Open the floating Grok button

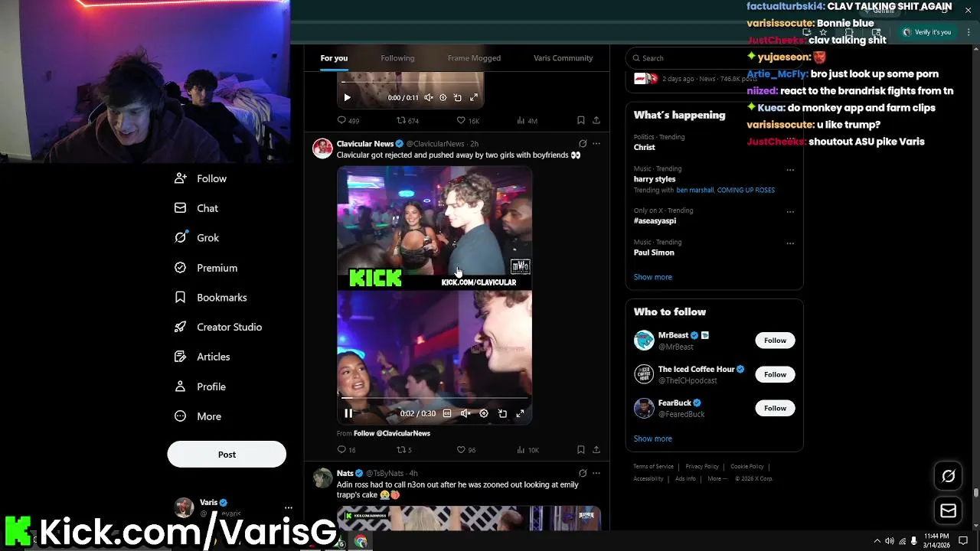[948, 477]
